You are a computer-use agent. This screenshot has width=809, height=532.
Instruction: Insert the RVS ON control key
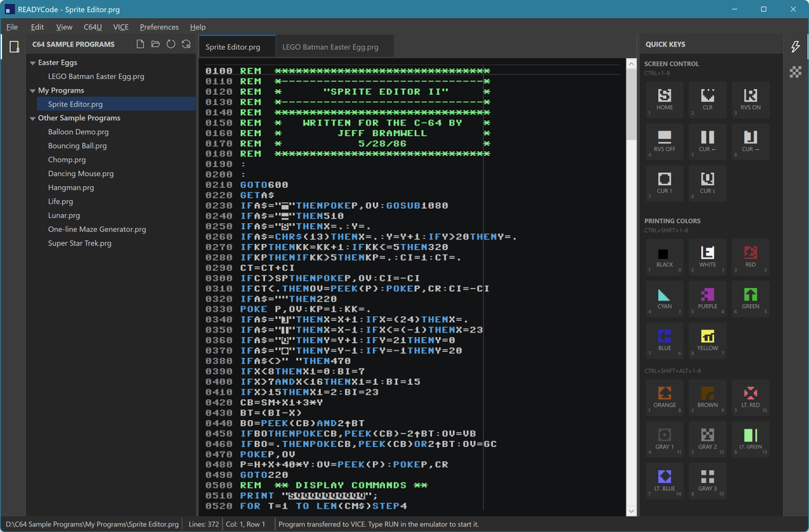750,100
